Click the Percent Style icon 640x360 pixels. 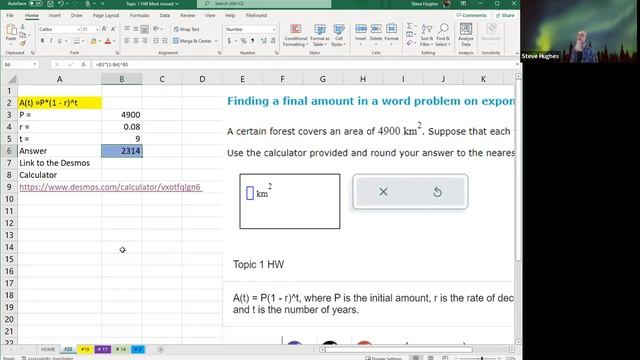click(x=243, y=41)
